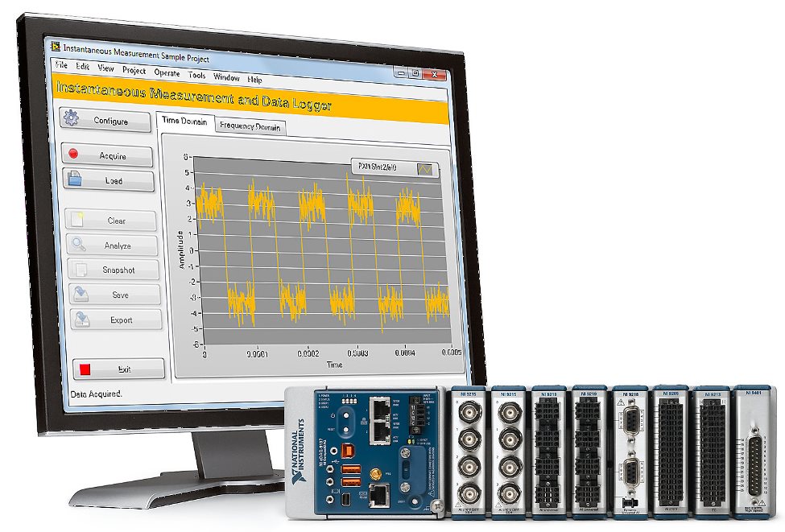Click the PXI1Slot2/ai0 legend label

[382, 167]
